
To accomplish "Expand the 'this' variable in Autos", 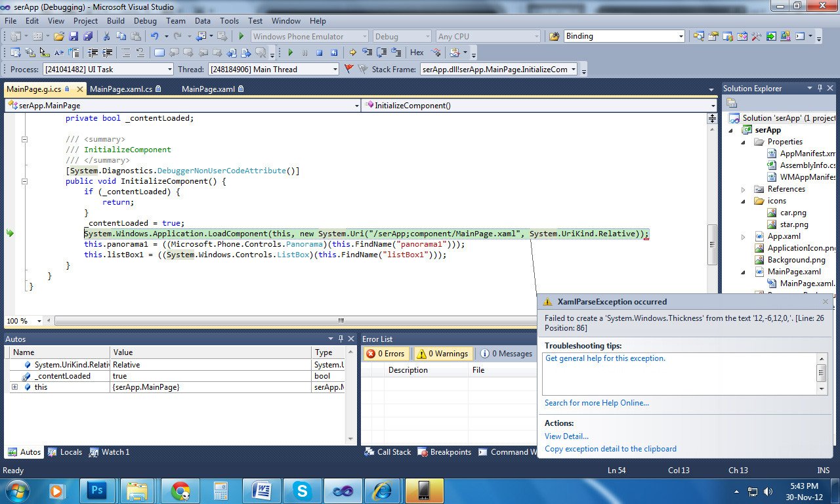I will click(x=14, y=387).
